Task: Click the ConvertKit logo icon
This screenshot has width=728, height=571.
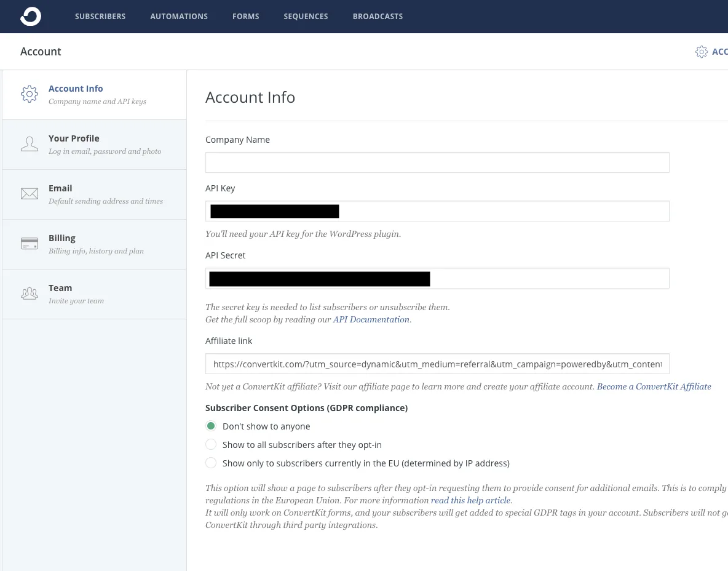Action: click(31, 16)
